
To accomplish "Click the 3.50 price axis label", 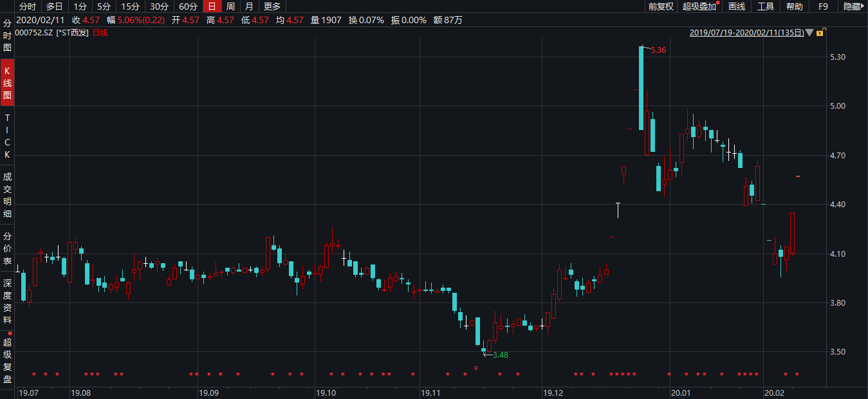I will pyautogui.click(x=837, y=351).
